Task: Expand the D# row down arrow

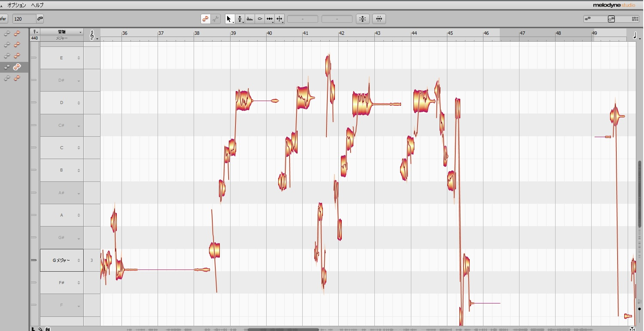Action: [79, 81]
